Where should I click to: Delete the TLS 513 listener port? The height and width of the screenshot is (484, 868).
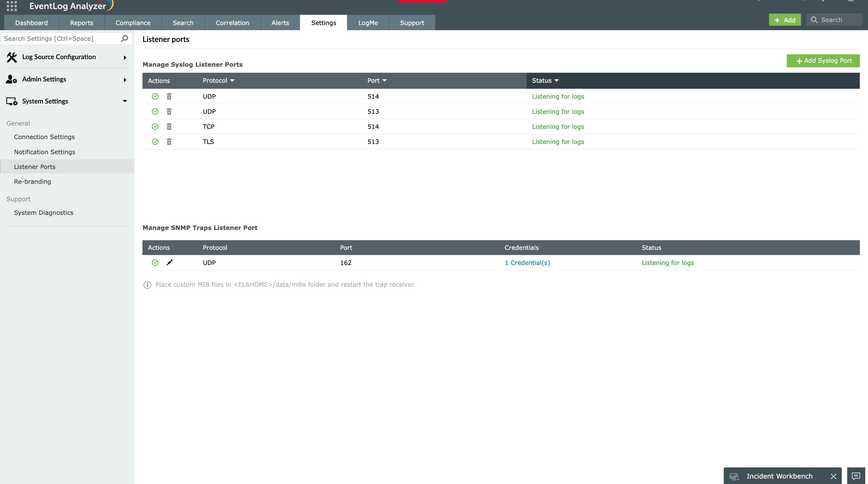[169, 142]
